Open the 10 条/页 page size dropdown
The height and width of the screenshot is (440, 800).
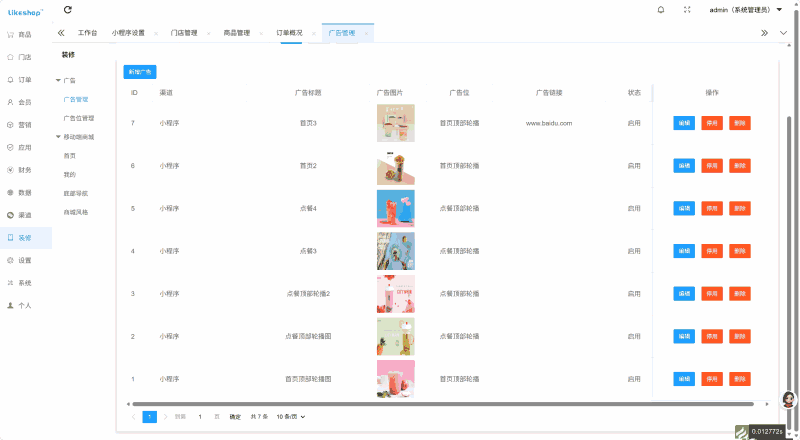coord(291,417)
